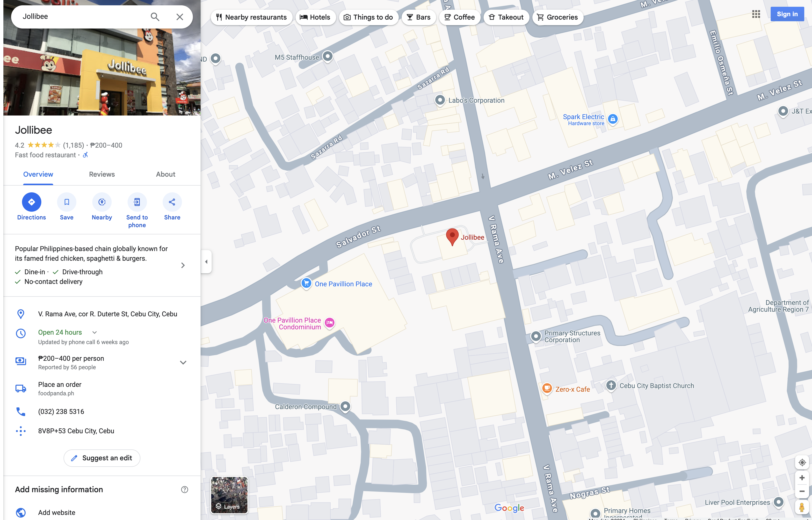Select the Overview tab
The height and width of the screenshot is (520, 812).
click(38, 174)
